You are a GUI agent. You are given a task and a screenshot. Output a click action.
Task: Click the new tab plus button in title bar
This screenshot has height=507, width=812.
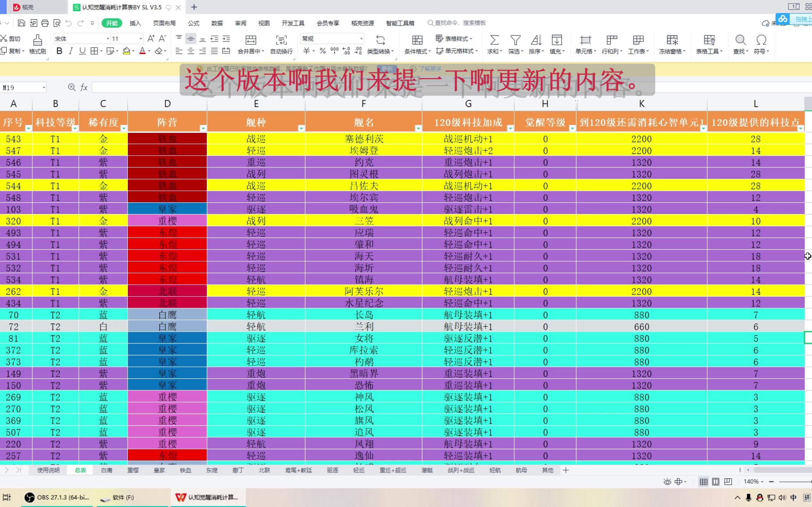pyautogui.click(x=194, y=7)
